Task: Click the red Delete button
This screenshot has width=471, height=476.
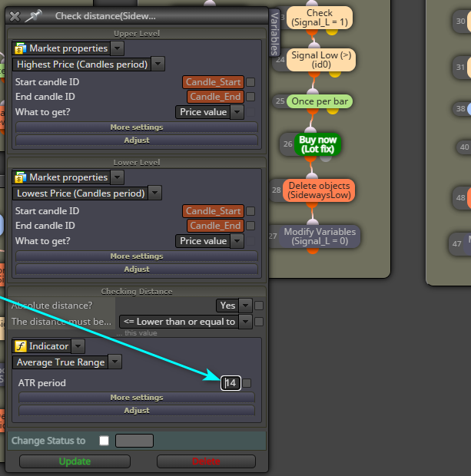Action: pyautogui.click(x=206, y=461)
